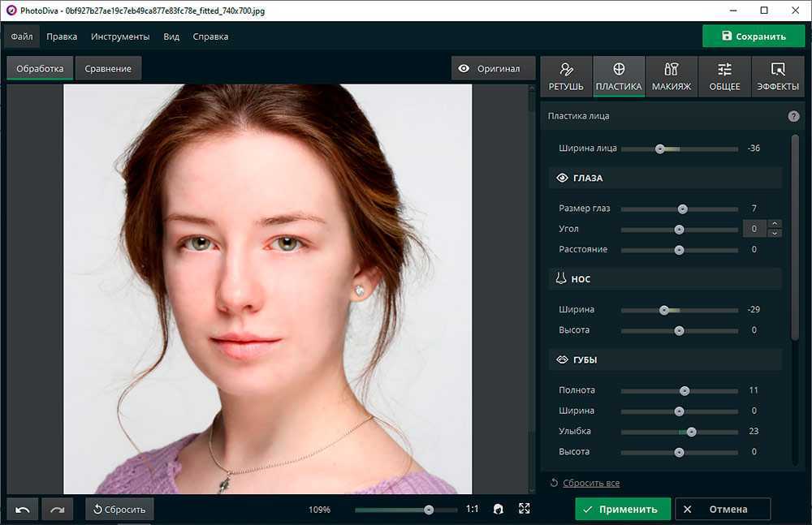The width and height of the screenshot is (812, 525).
Task: Increase Угол value with up arrow
Action: coord(775,224)
